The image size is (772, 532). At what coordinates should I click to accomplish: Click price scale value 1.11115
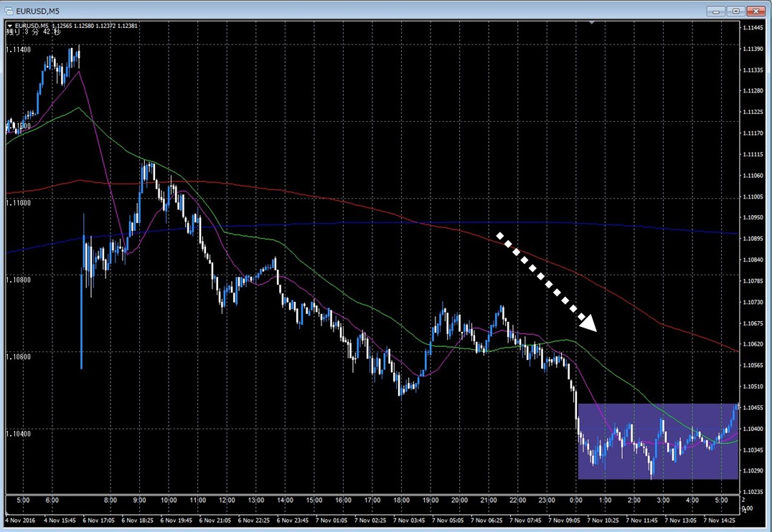(752, 154)
